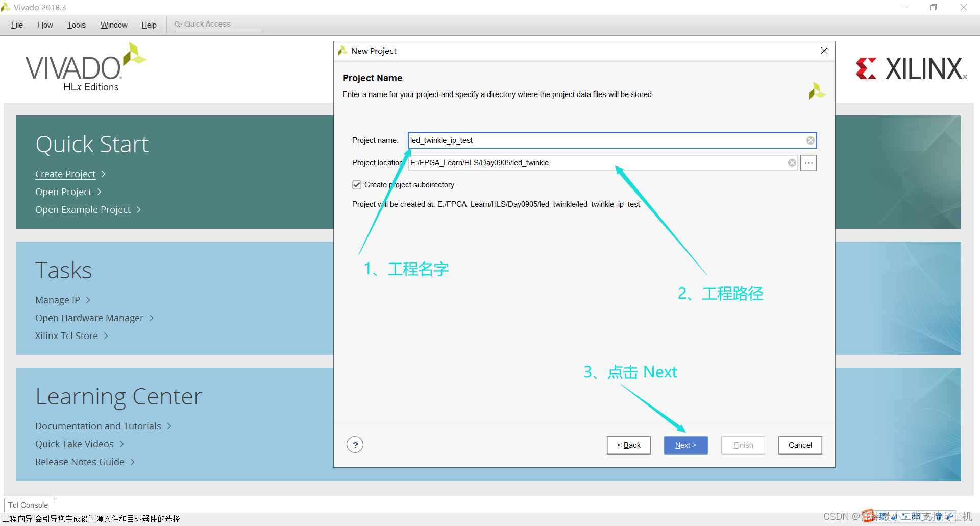
Task: Switch to the Tcl Console tab
Action: click(28, 505)
